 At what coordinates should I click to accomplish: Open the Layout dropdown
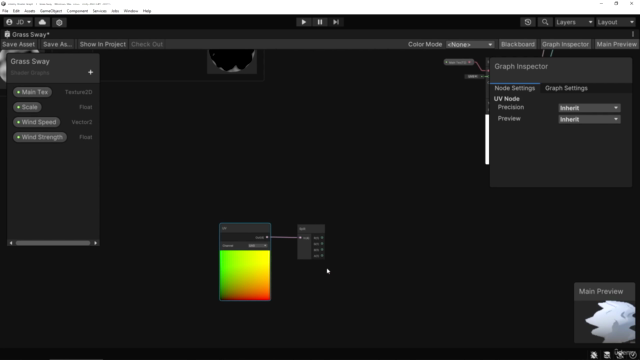616,22
